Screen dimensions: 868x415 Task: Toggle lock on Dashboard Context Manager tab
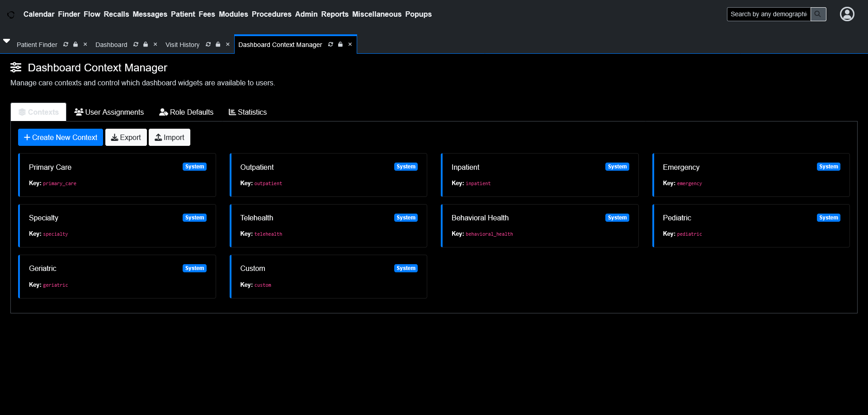(x=340, y=44)
